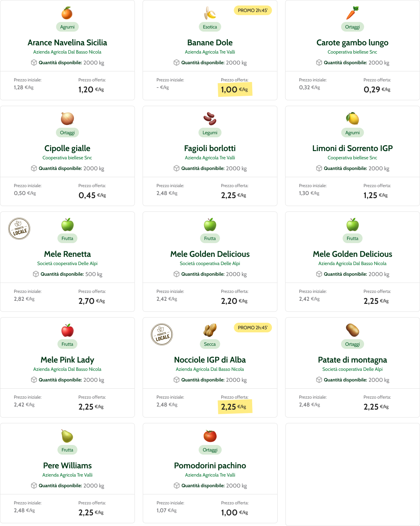Click the tomato icon on Pomodorini pachino card

[210, 436]
